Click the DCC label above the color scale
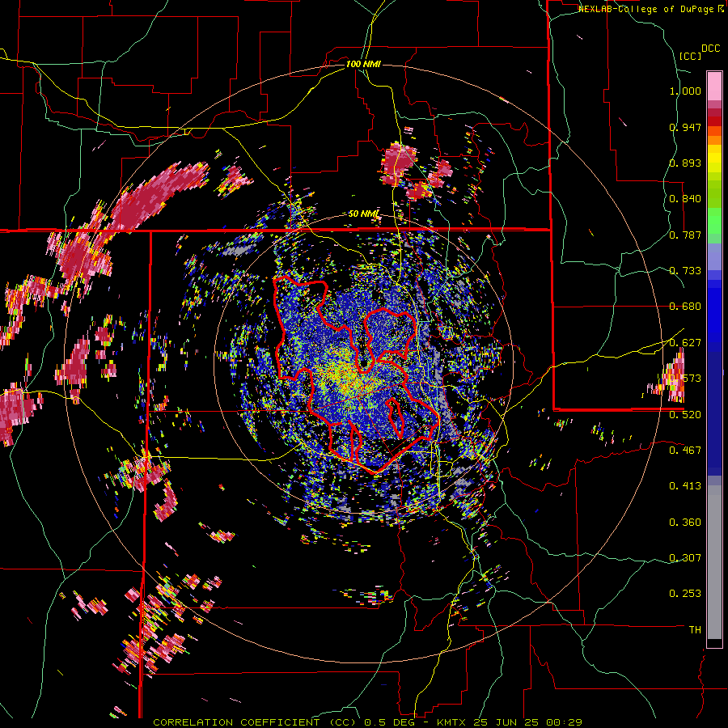728x728 pixels. [710, 49]
